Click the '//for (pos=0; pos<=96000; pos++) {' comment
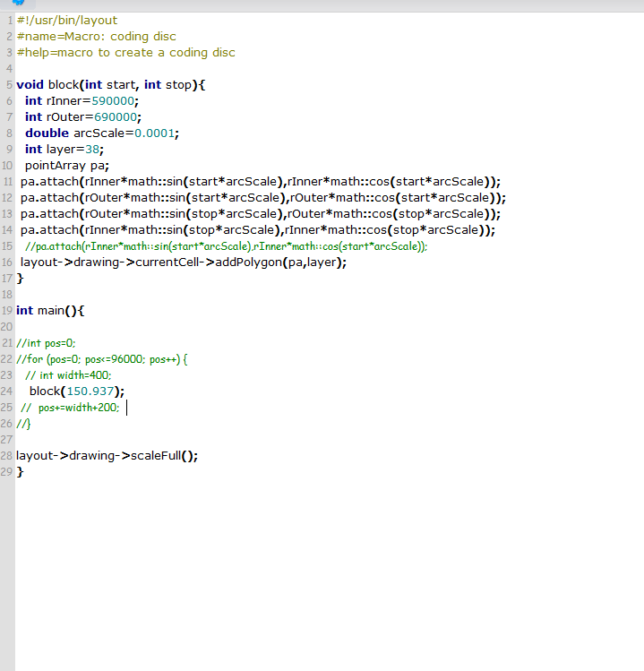Image resolution: width=644 pixels, height=671 pixels. pos(102,359)
